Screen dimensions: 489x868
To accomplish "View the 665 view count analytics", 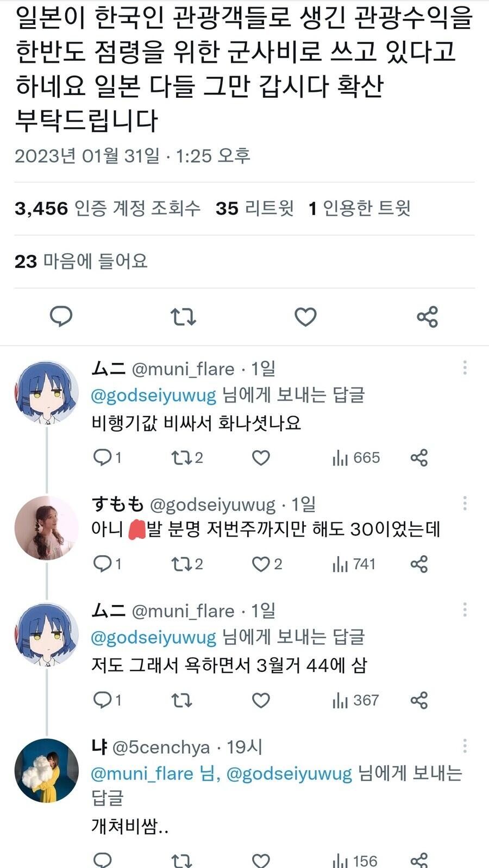I will [356, 458].
